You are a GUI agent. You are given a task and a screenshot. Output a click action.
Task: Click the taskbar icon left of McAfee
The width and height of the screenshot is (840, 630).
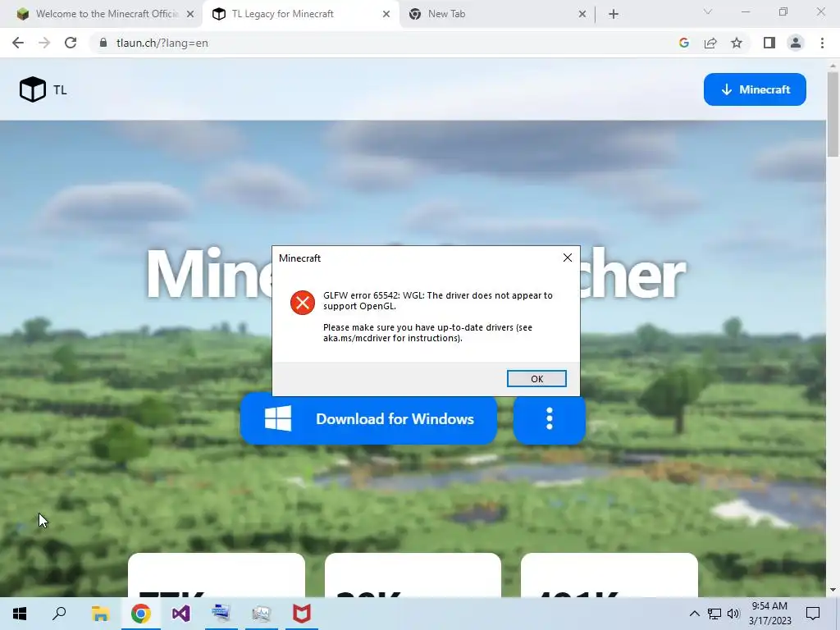[x=262, y=614]
